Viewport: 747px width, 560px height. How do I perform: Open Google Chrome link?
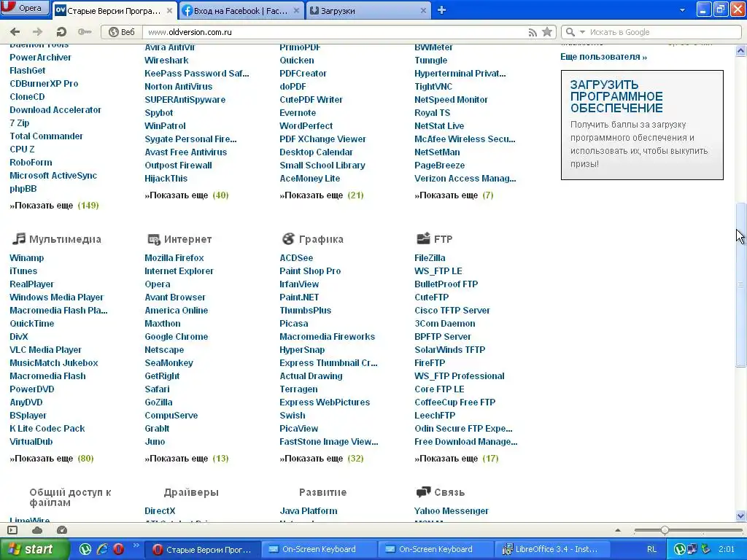(177, 336)
